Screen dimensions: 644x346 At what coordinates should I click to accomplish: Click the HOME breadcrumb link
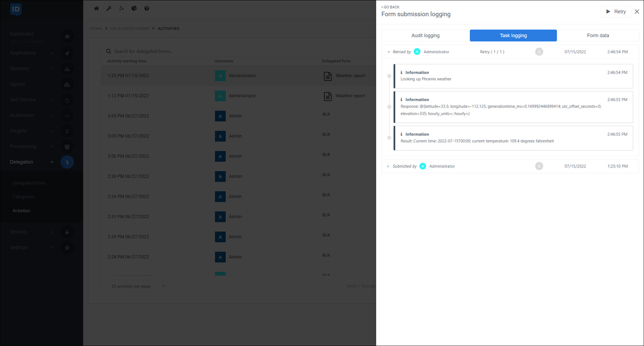coord(96,28)
